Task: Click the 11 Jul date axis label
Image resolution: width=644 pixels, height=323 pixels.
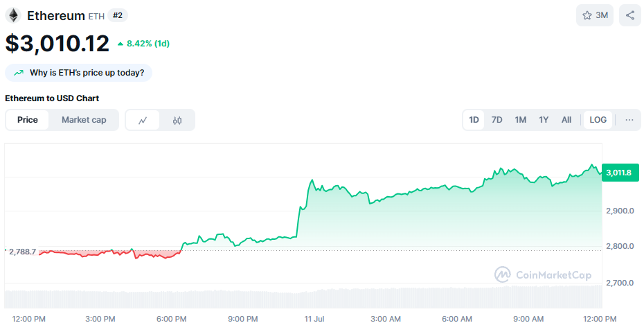Action: click(314, 319)
